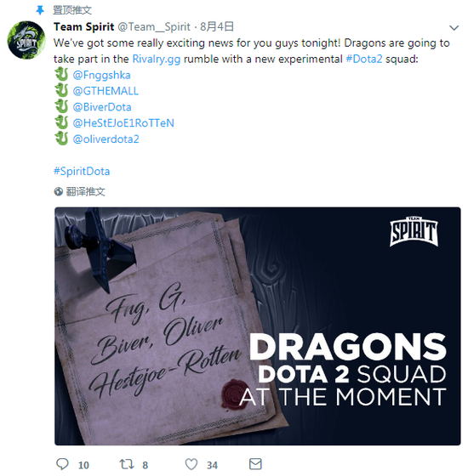
Task: Open the @Fnggshka mention link
Action: (x=102, y=75)
